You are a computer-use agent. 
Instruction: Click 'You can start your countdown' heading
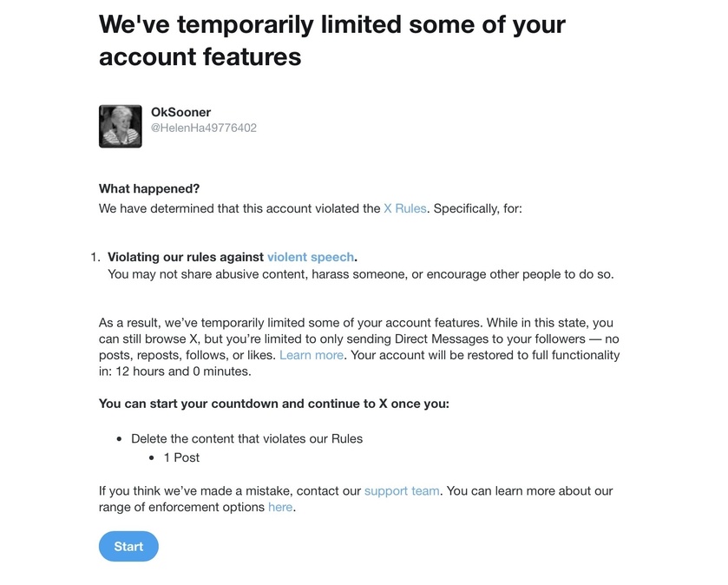point(274,404)
